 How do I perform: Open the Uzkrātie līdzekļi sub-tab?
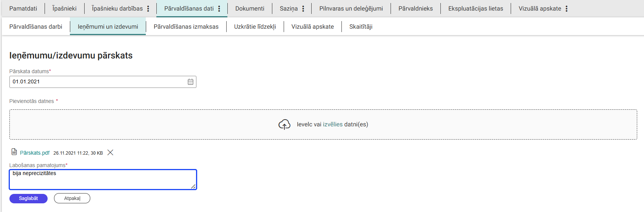pos(255,27)
